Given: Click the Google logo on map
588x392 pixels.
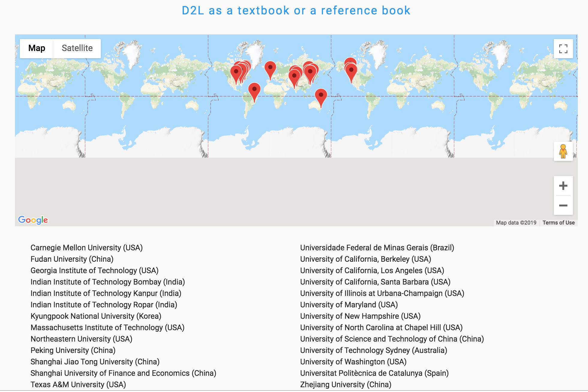Looking at the screenshot, I should 33,220.
